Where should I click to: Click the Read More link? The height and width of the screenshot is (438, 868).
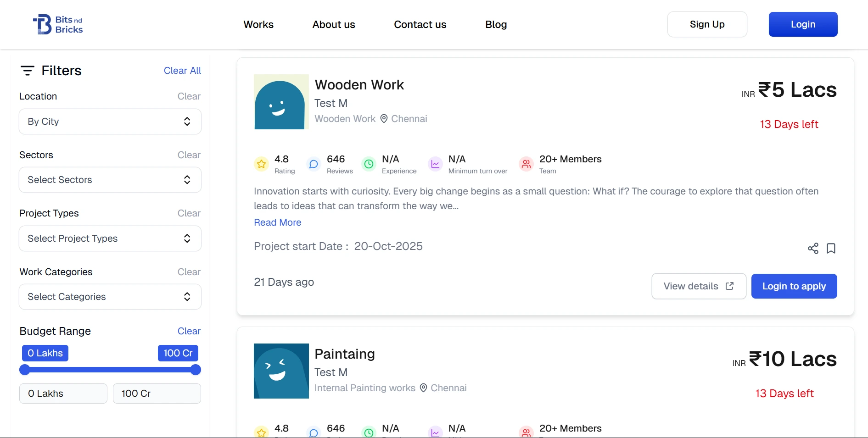click(278, 222)
